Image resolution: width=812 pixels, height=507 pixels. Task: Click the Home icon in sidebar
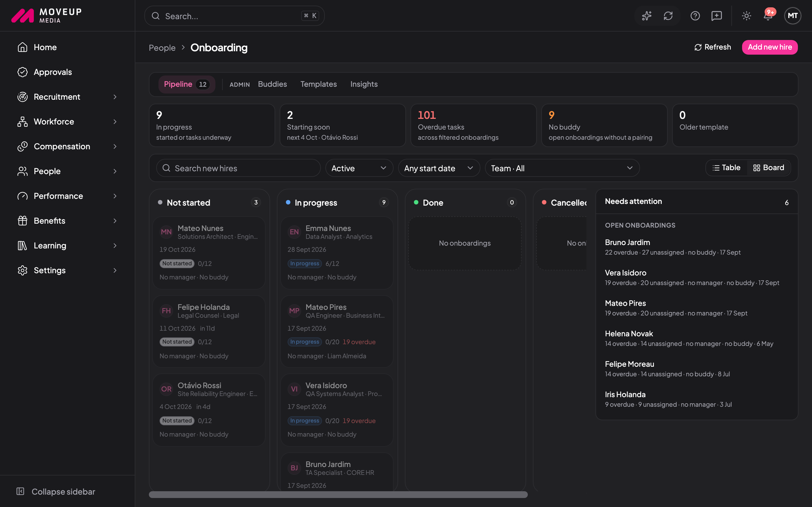click(x=23, y=47)
